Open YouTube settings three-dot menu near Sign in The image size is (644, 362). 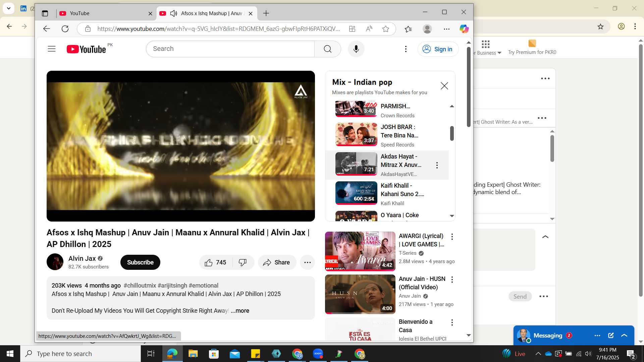pyautogui.click(x=406, y=49)
